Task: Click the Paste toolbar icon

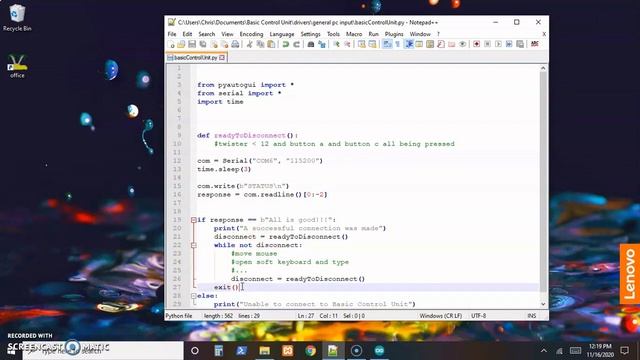Action: (271, 44)
